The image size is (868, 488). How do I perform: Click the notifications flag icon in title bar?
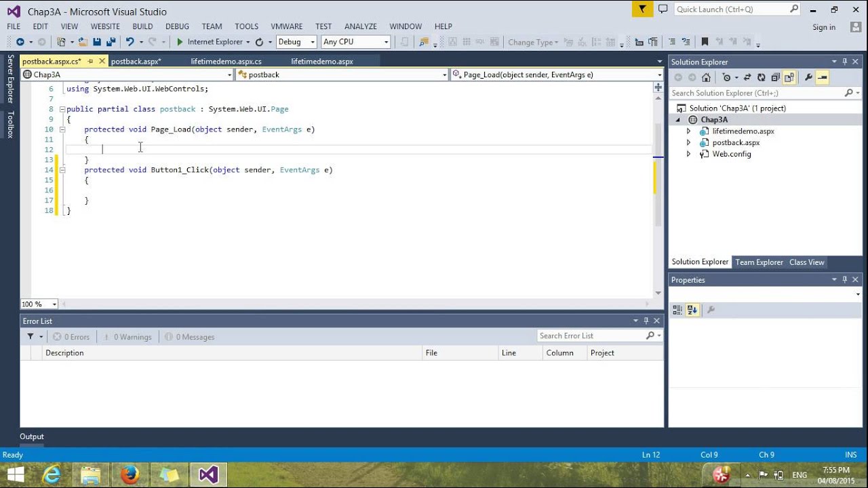[641, 9]
